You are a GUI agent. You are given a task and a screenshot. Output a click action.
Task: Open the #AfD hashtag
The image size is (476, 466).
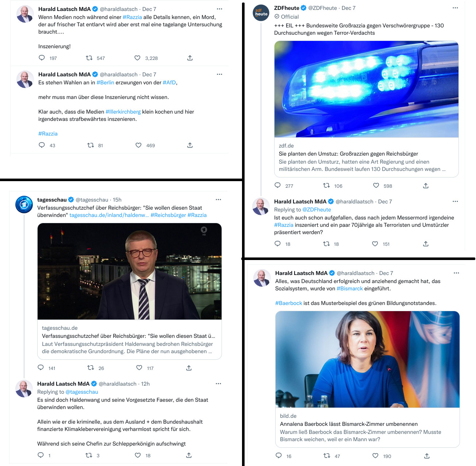(x=169, y=83)
